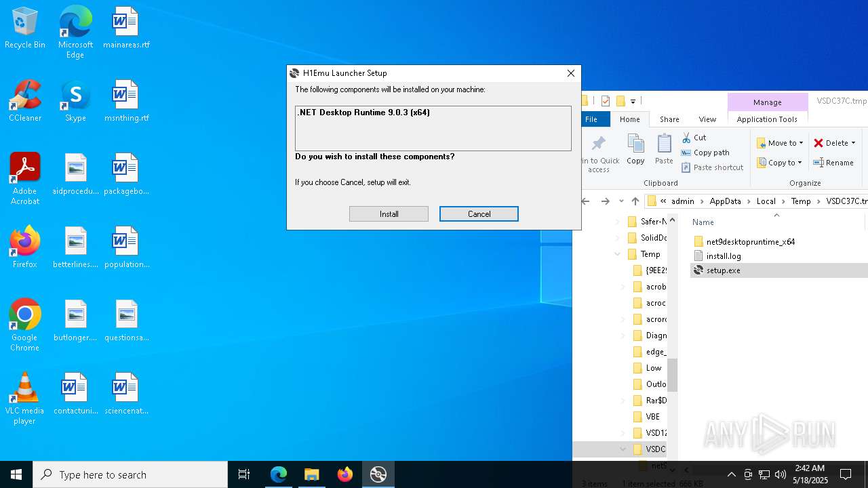This screenshot has width=868, height=488.
Task: Select Adobe Acrobat desktop shortcut
Action: pos(25,179)
